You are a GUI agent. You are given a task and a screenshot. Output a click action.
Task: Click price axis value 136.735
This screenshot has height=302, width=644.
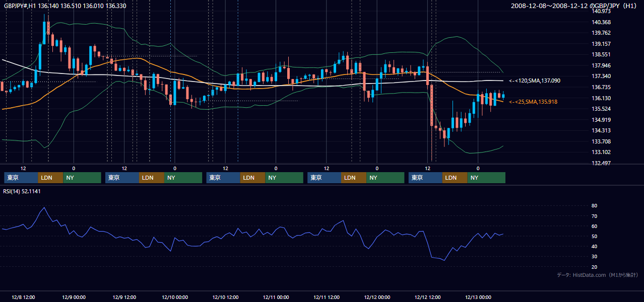602,87
